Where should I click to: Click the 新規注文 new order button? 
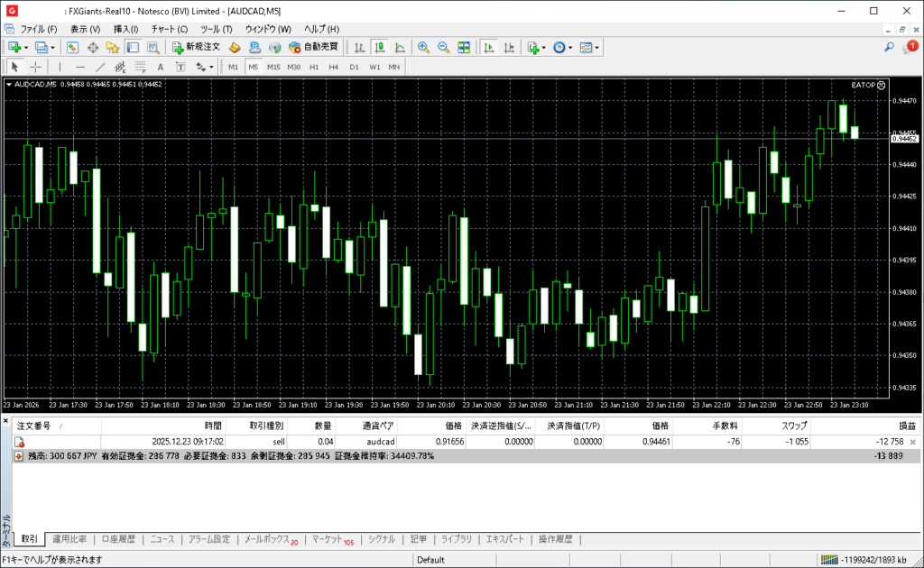coord(196,47)
